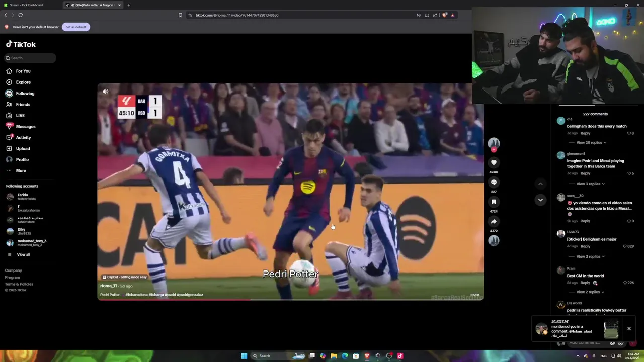Image resolution: width=644 pixels, height=362 pixels.
Task: Expand View 3 replies under Uvkk73
Action: 590,257
